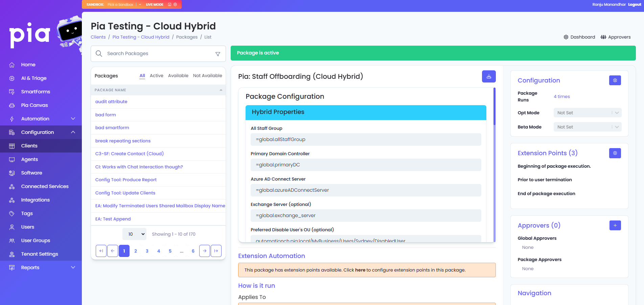Expand the Reports menu chevron

tap(73, 267)
